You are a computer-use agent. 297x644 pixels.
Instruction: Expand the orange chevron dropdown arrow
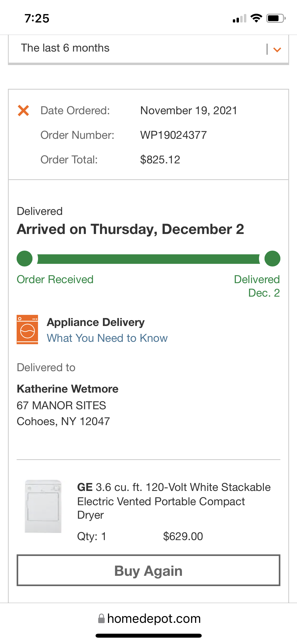pos(277,49)
